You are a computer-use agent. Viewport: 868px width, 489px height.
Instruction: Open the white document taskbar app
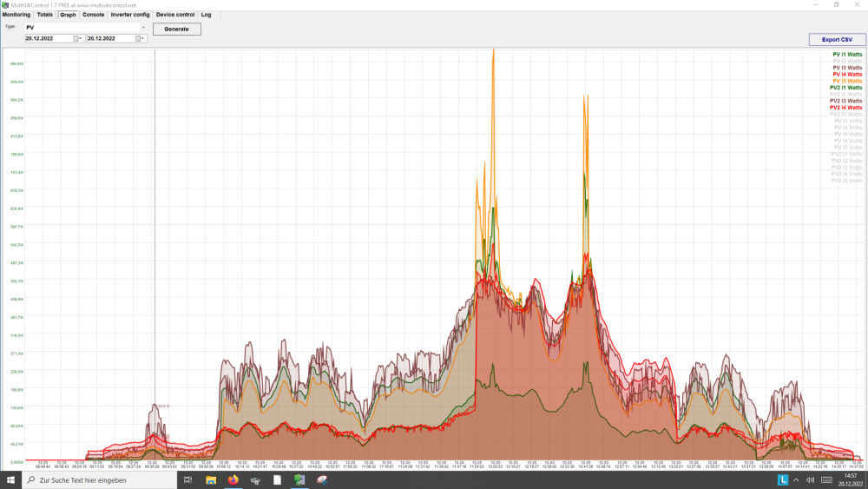point(278,480)
